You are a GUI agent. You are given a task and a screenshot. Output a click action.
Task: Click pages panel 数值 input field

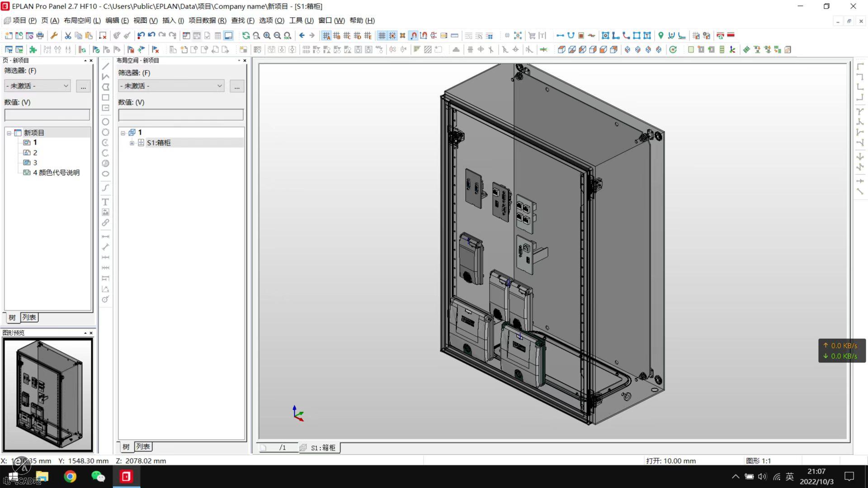pyautogui.click(x=47, y=115)
